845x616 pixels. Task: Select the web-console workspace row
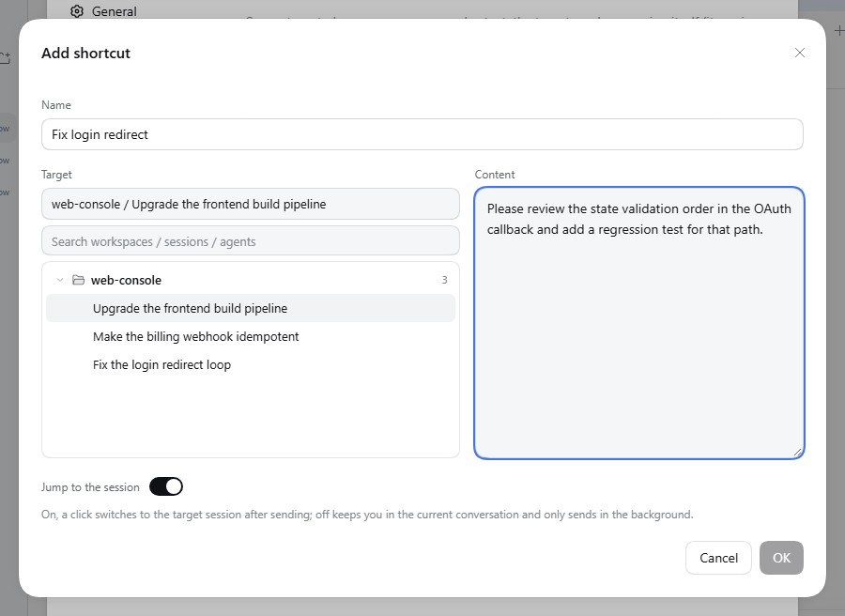point(250,280)
